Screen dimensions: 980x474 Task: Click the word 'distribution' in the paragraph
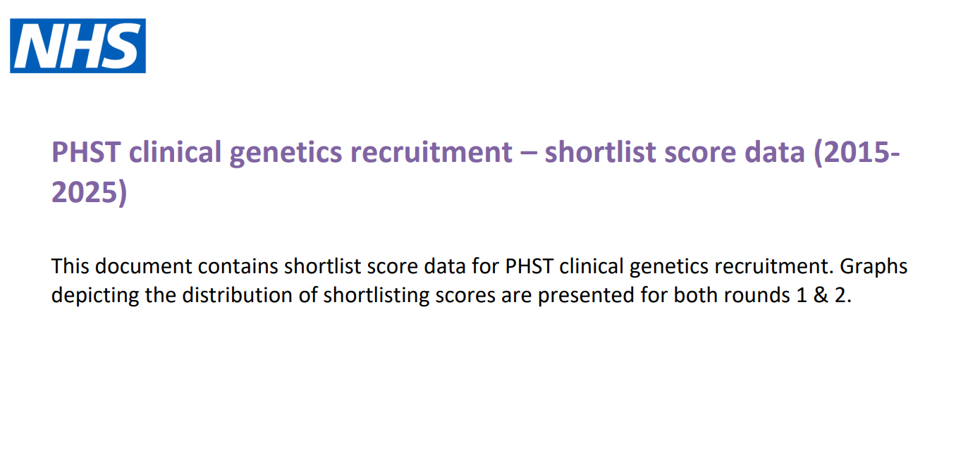238,295
